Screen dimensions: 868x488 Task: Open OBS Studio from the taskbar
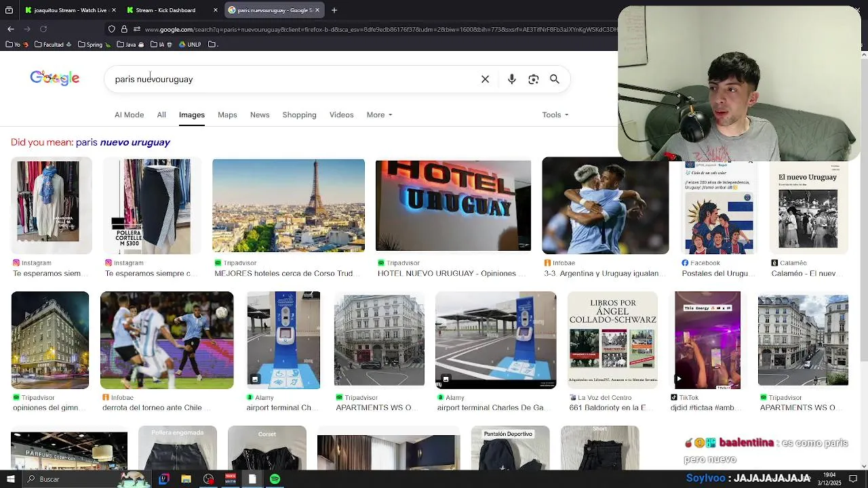click(x=208, y=479)
